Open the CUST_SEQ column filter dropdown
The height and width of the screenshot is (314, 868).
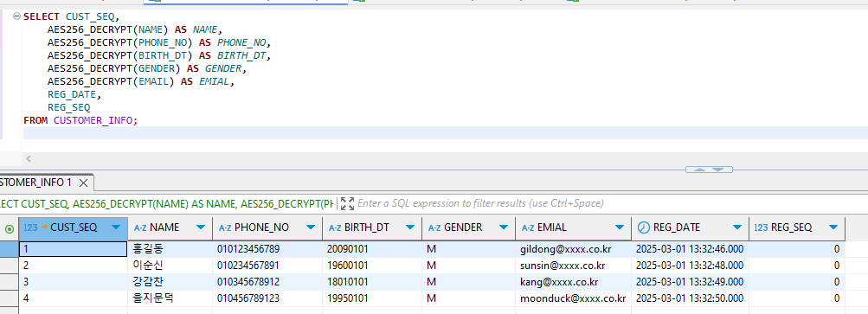pos(116,227)
